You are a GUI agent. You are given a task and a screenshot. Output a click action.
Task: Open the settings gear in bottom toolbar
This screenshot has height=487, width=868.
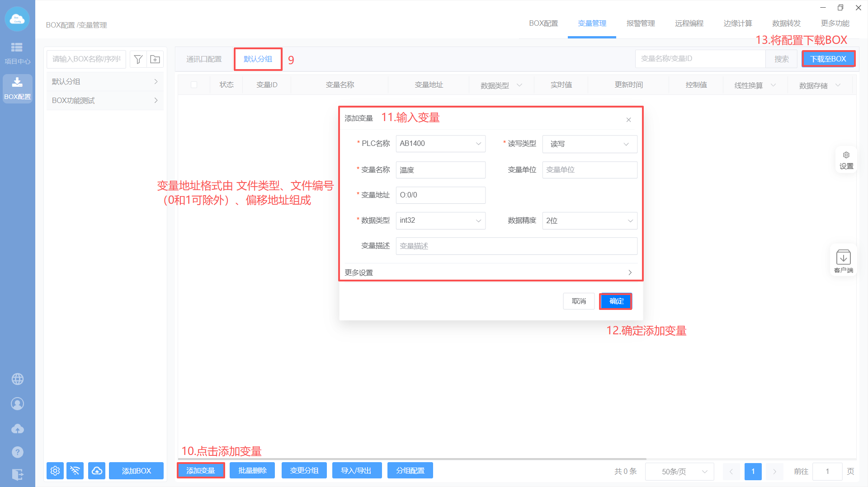tap(55, 471)
